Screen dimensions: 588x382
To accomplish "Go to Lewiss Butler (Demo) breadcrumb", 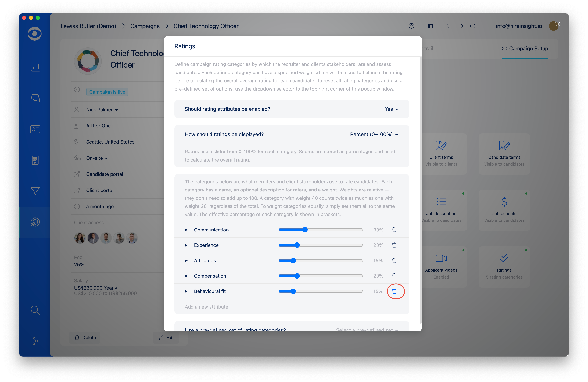I will click(x=88, y=26).
